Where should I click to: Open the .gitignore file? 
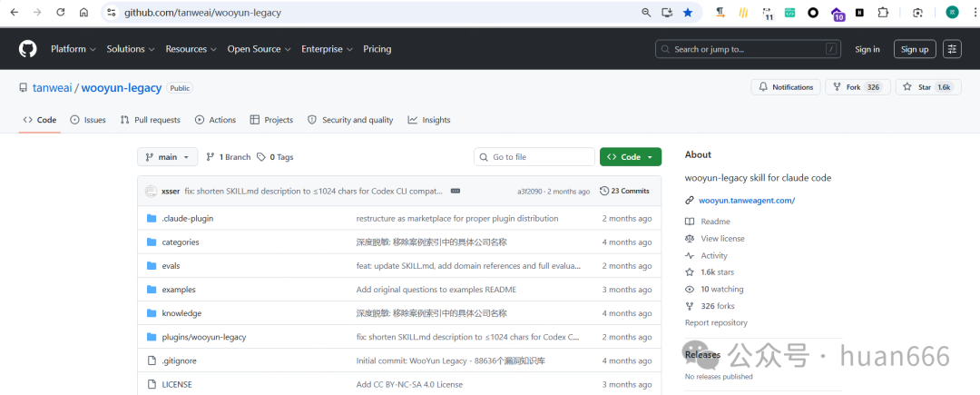click(180, 360)
